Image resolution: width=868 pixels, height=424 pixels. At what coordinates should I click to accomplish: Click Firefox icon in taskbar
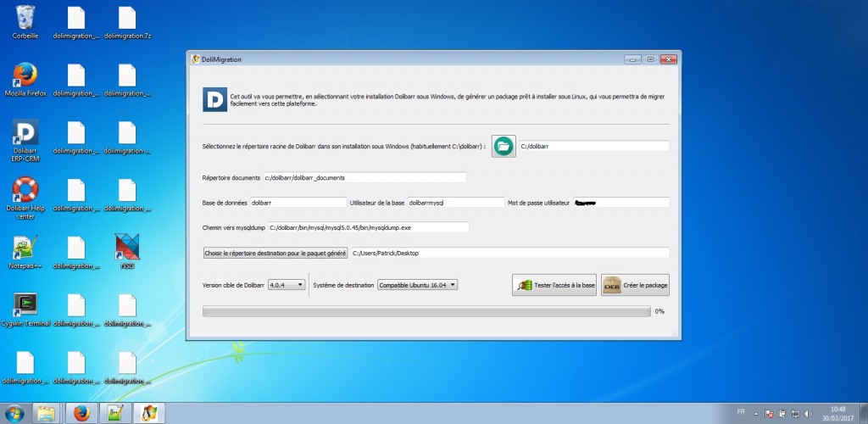(81, 414)
